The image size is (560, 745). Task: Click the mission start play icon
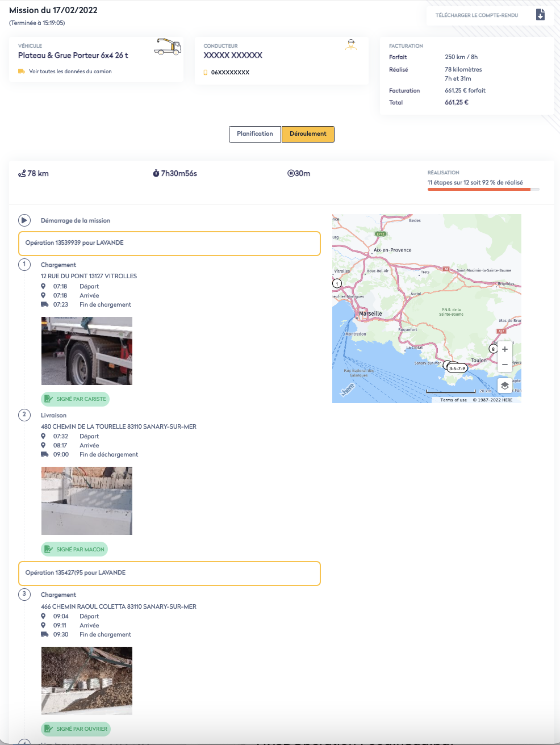(x=24, y=220)
